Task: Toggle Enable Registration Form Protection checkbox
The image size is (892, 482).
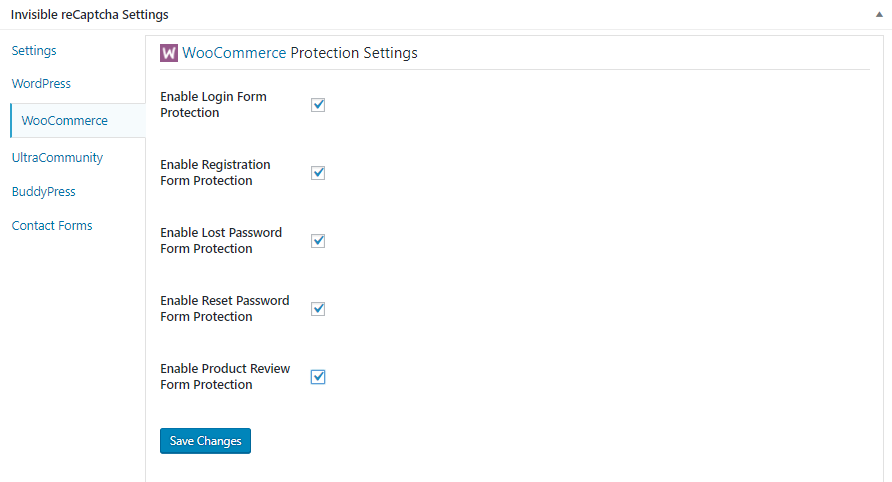Action: [x=318, y=173]
